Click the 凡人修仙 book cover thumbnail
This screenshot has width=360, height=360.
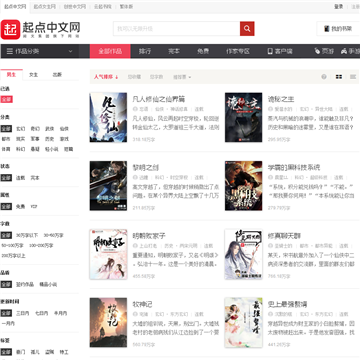(108, 117)
